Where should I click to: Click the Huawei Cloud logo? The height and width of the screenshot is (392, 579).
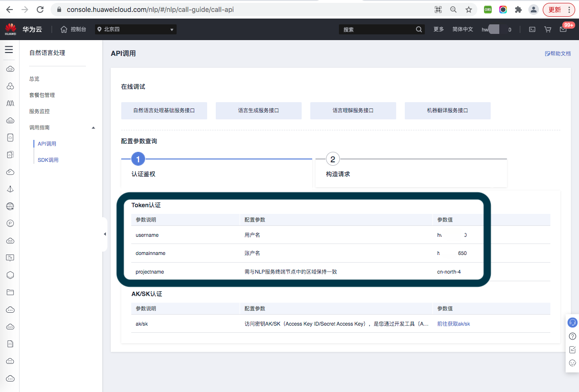click(x=11, y=29)
